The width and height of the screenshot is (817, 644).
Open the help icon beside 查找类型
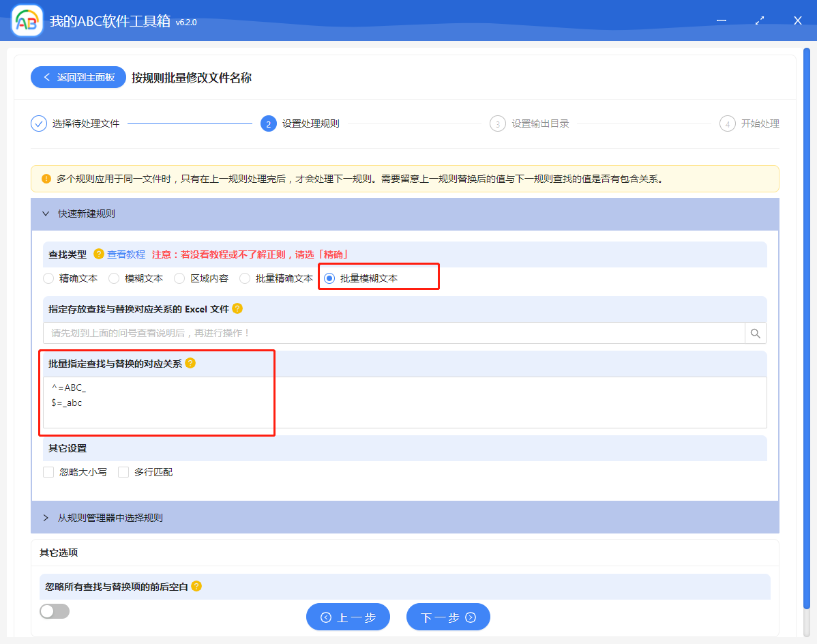(98, 254)
